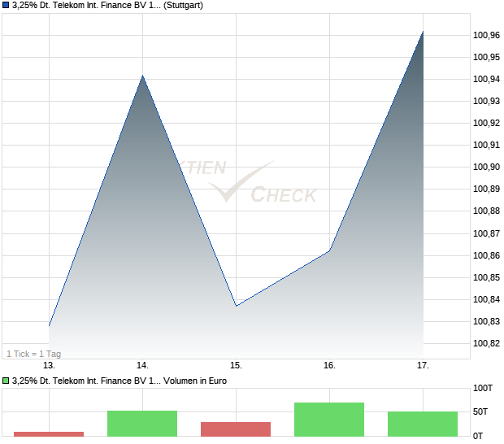The width and height of the screenshot is (504, 444).
Task: Click price axis label '100,89'
Action: 486,189
